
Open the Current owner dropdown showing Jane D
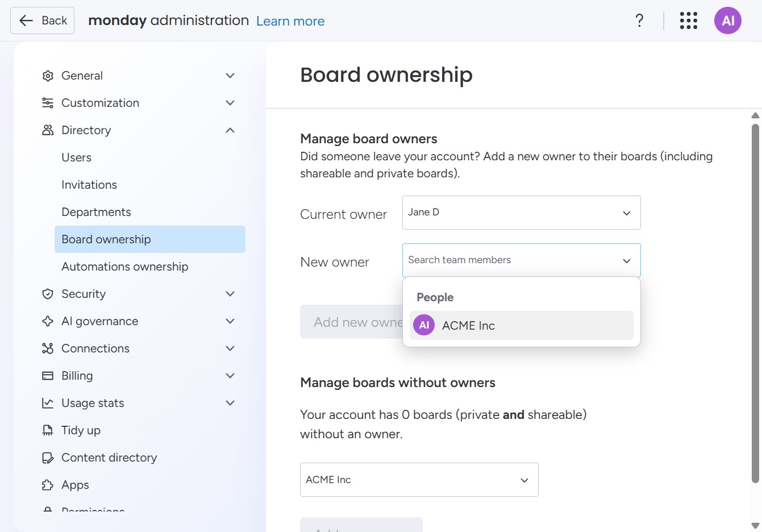[x=521, y=213]
